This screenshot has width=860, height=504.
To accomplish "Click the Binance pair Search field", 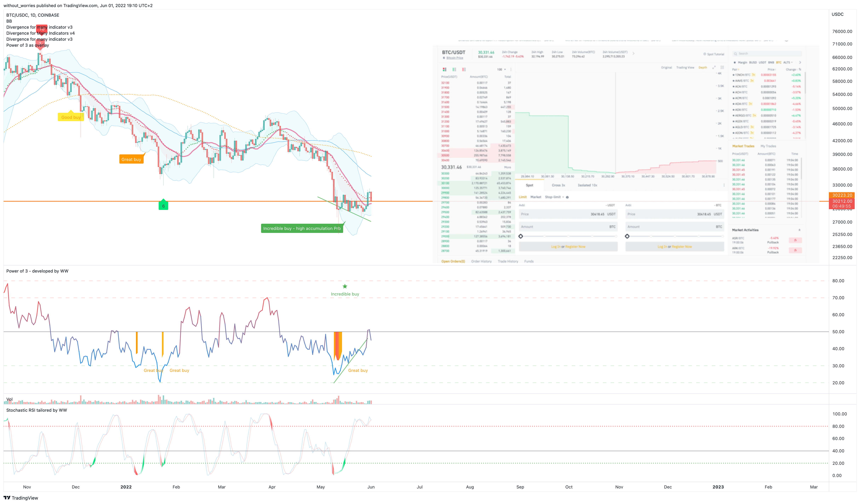I will click(x=767, y=54).
